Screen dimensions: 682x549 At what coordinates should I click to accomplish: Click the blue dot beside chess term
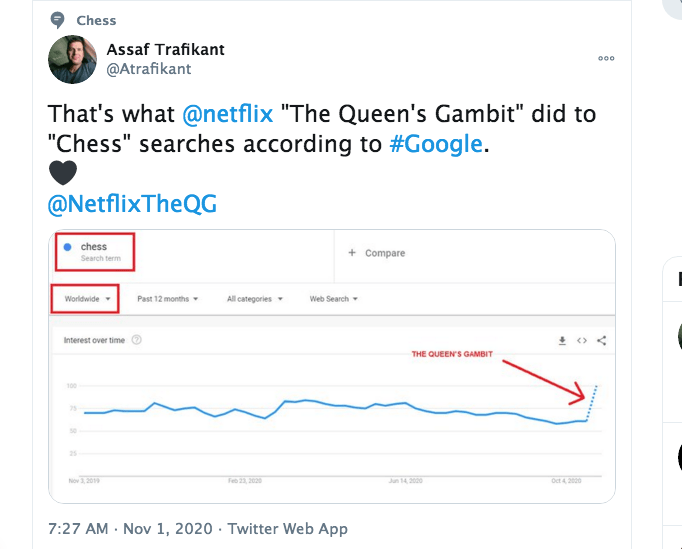point(67,247)
